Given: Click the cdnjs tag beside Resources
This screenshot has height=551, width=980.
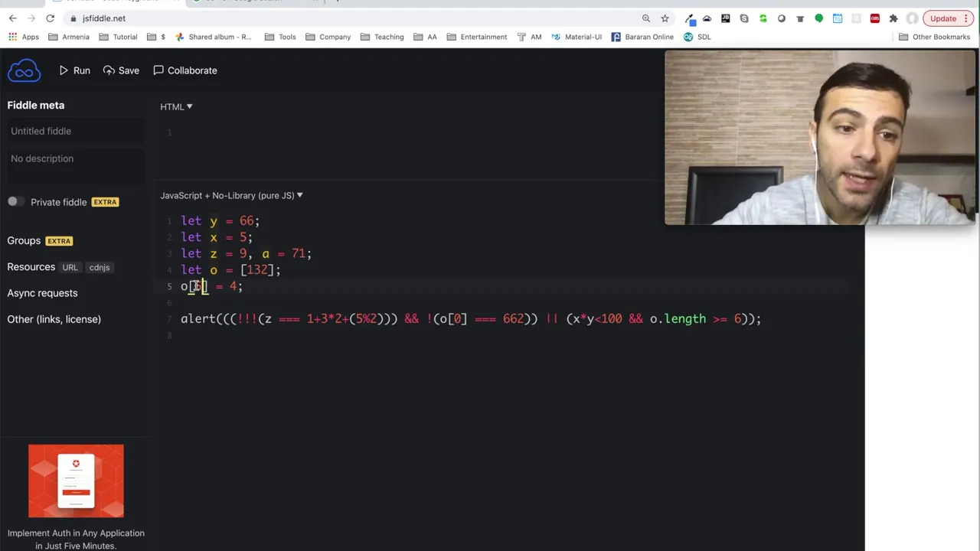Looking at the screenshot, I should 100,267.
